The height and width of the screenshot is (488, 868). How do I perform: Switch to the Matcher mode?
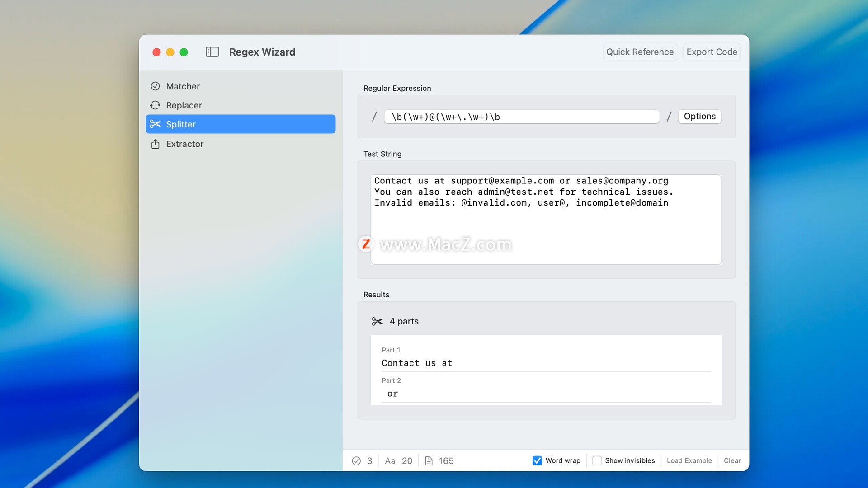pyautogui.click(x=183, y=86)
